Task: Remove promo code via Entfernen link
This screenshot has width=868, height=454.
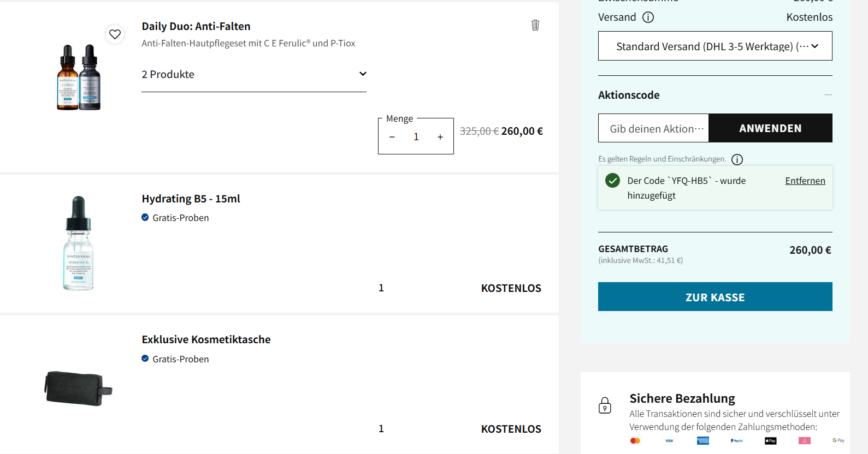Action: pos(805,181)
